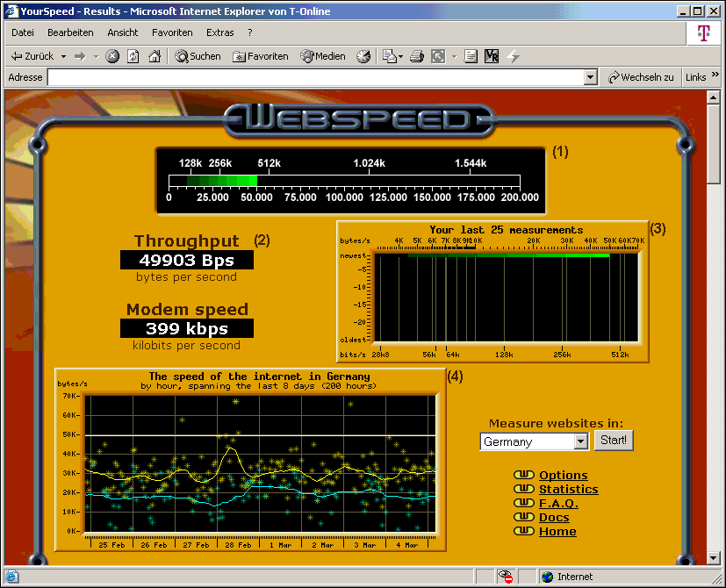Open the Medien toolbar pane
Screen dimensions: 726x588
323,56
